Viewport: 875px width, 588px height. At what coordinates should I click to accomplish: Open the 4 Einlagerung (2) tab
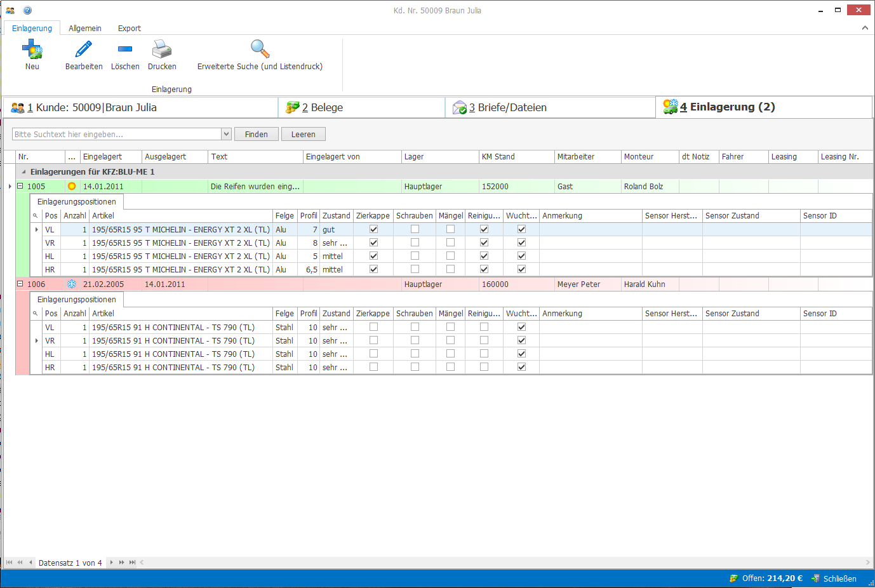[x=764, y=107]
